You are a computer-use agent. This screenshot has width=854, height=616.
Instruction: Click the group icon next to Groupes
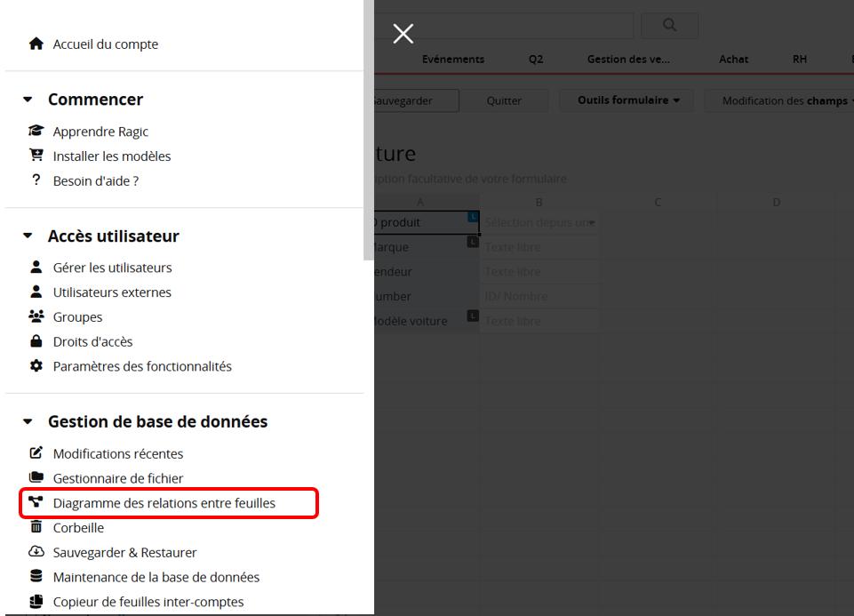[36, 316]
